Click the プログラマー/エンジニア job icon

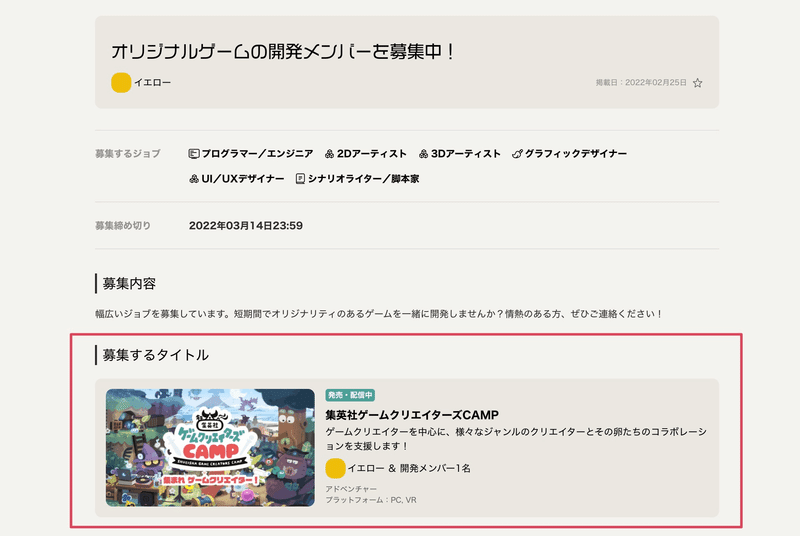194,154
